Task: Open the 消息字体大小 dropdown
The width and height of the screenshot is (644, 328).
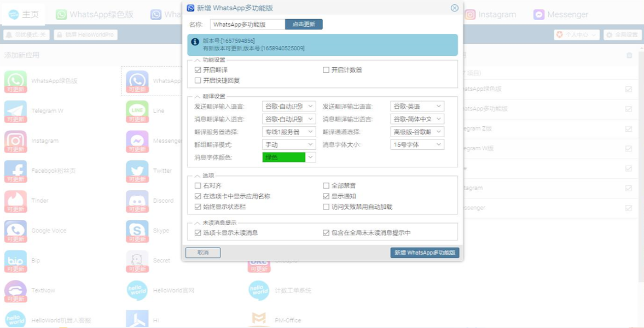Action: [x=417, y=145]
